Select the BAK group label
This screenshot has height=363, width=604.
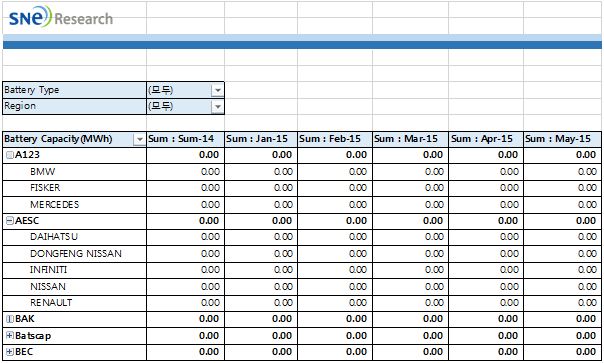[x=25, y=319]
